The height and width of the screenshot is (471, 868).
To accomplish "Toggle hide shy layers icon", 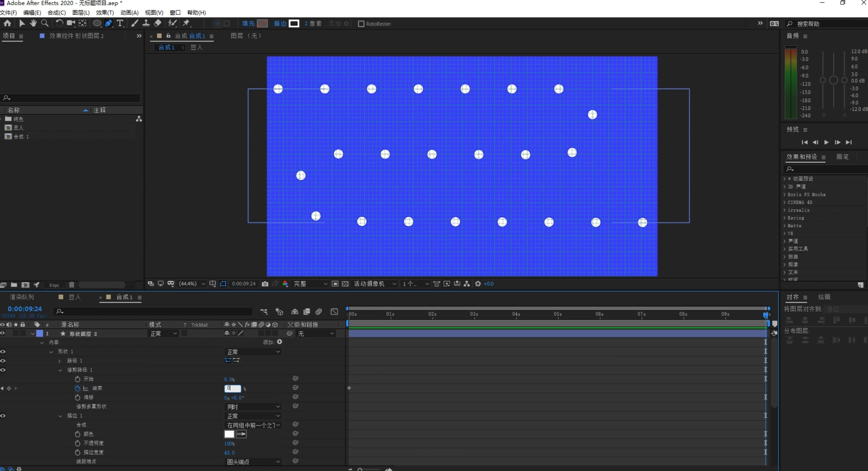I will (295, 312).
